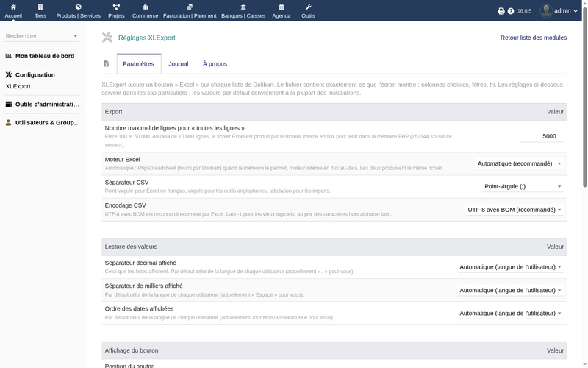Click Nombre maximal de lignes label
This screenshot has width=588, height=368.
click(x=174, y=128)
